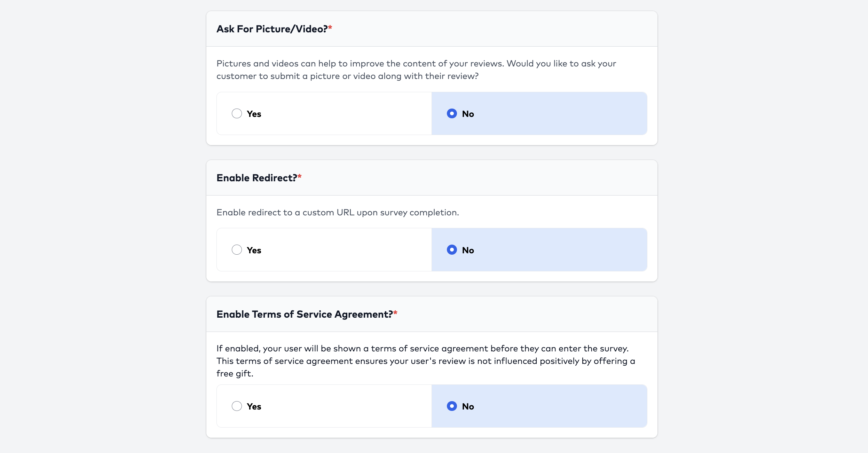Click the 'Ask For Picture/Video?' heading
868x453 pixels.
point(272,29)
